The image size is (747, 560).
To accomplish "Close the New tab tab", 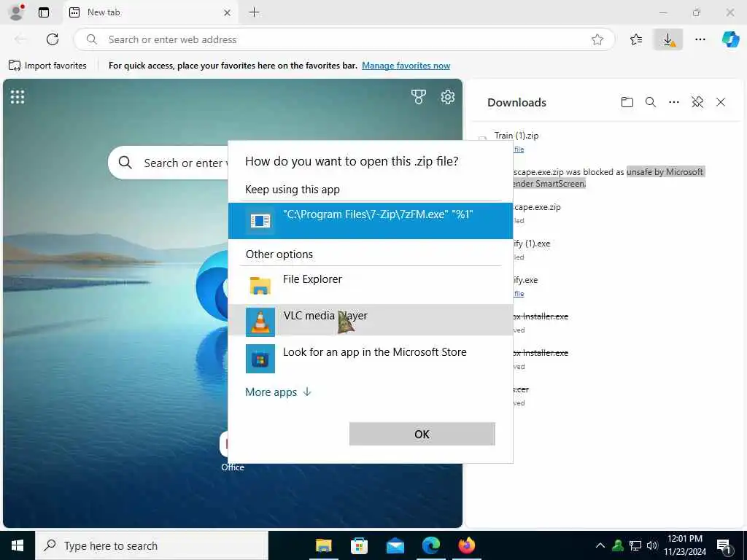I will (228, 13).
